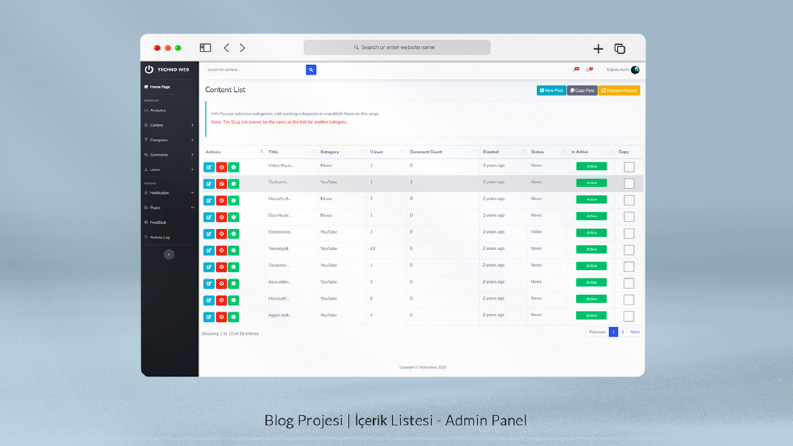This screenshot has height=446, width=793.
Task: Go to page 2 of entries
Action: pyautogui.click(x=623, y=332)
